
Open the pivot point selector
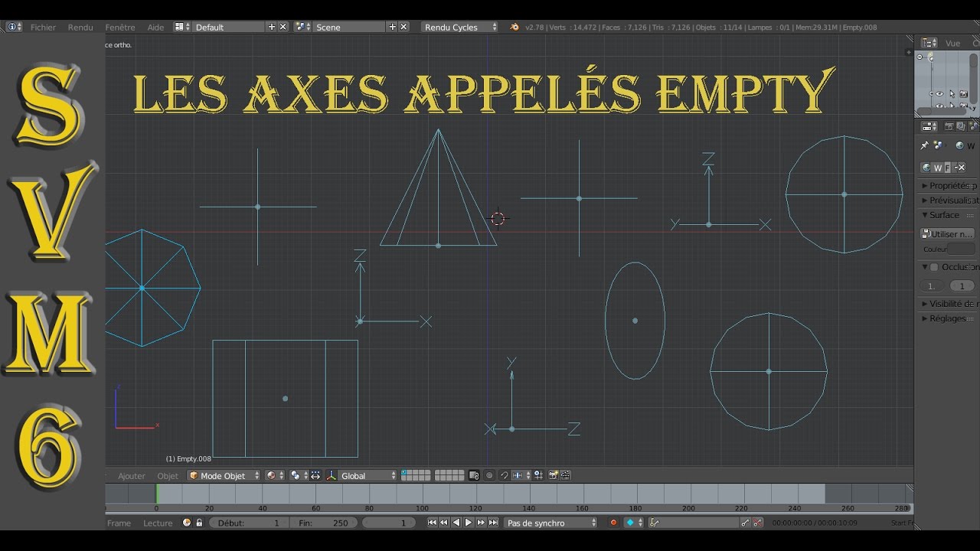coord(298,476)
